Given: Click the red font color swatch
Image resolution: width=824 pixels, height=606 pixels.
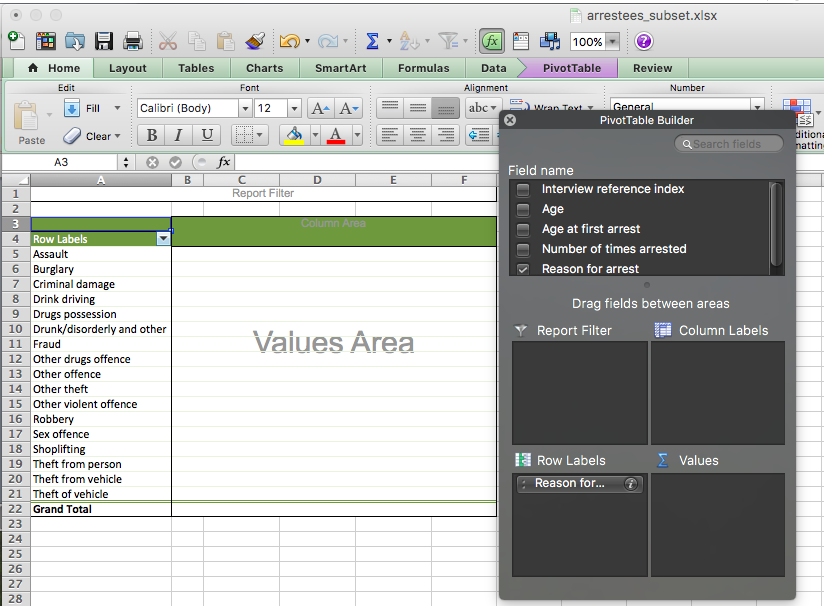Looking at the screenshot, I should (x=336, y=135).
